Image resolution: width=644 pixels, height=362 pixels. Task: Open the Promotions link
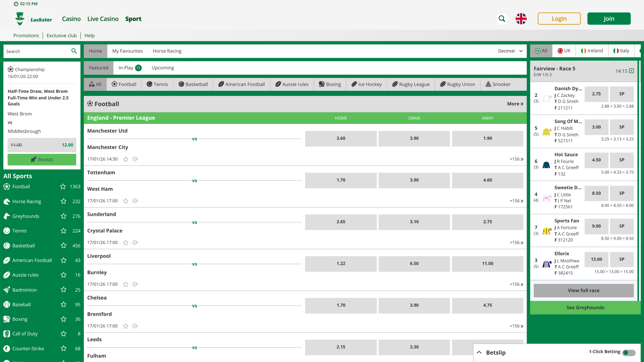26,36
